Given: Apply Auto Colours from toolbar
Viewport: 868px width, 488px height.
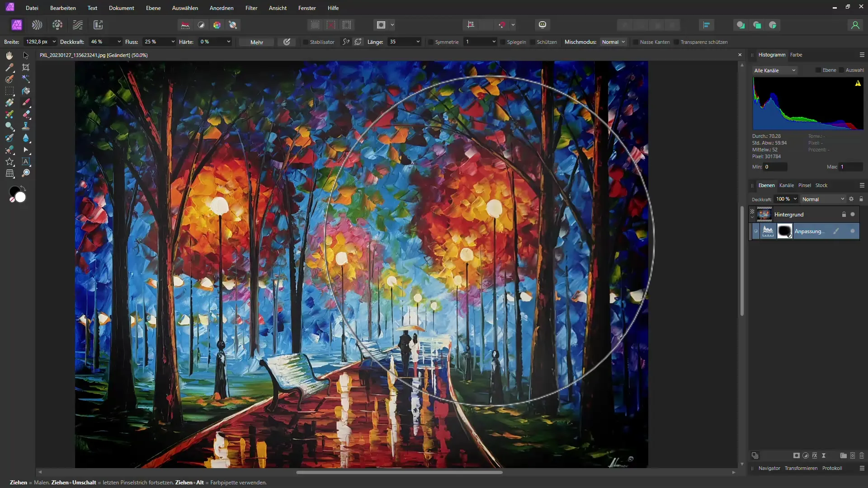Looking at the screenshot, I should pyautogui.click(x=217, y=25).
